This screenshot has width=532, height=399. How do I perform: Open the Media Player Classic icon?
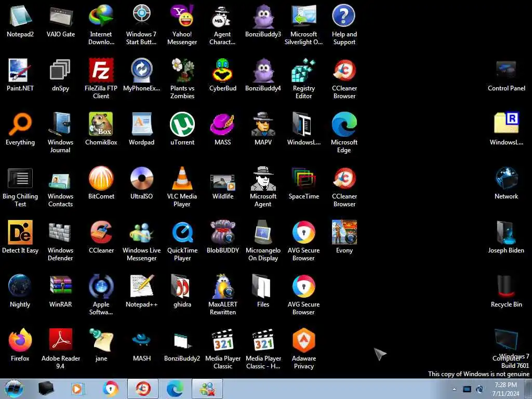(x=222, y=349)
